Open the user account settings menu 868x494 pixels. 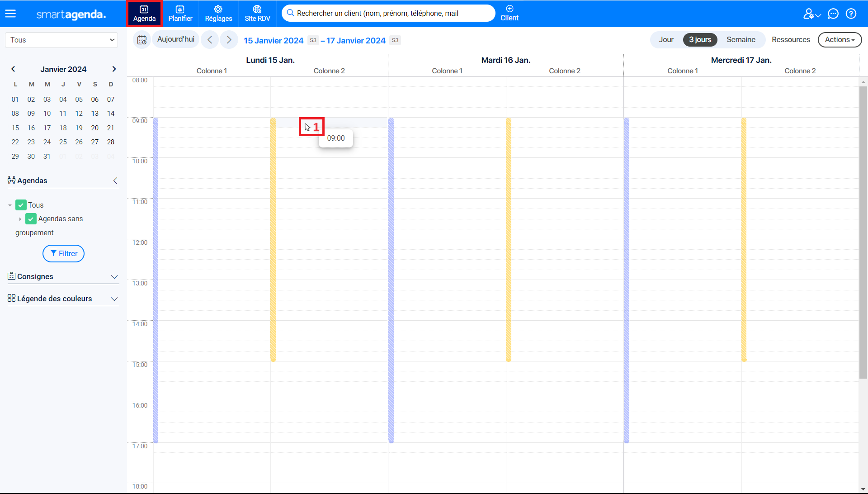point(812,14)
